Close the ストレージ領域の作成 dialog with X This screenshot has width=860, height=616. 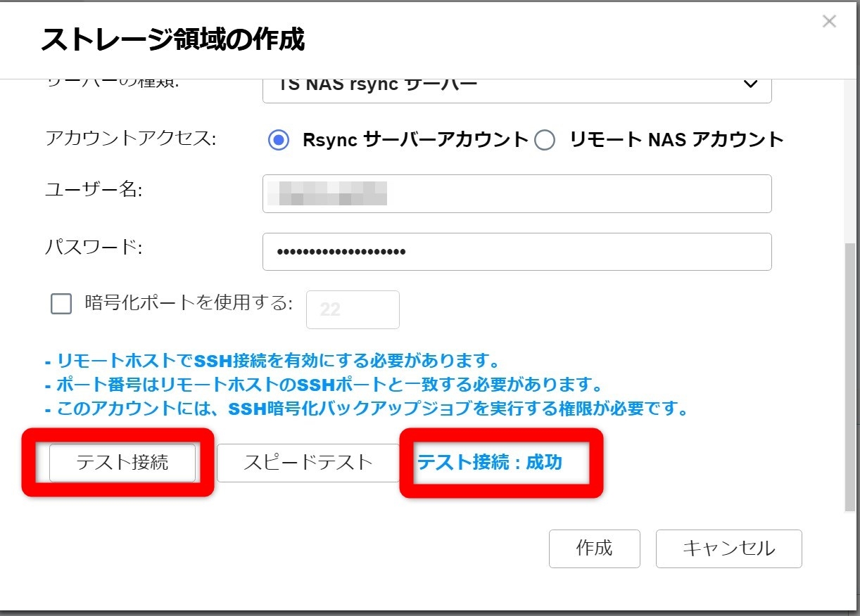(x=829, y=22)
